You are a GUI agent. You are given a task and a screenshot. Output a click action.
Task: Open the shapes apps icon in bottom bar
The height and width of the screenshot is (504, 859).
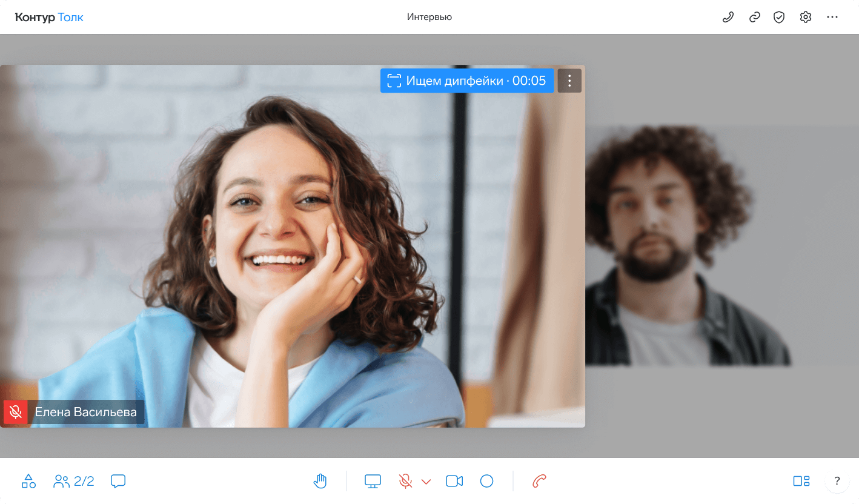28,481
